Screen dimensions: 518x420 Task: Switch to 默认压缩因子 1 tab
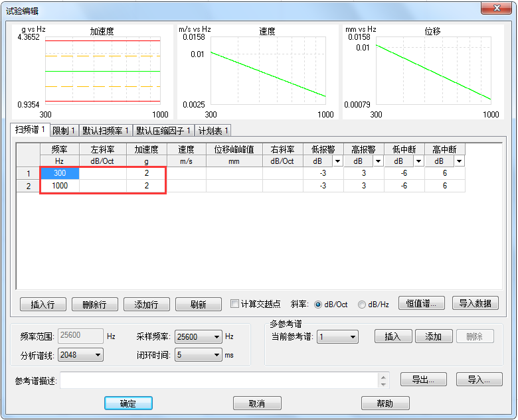pyautogui.click(x=163, y=131)
